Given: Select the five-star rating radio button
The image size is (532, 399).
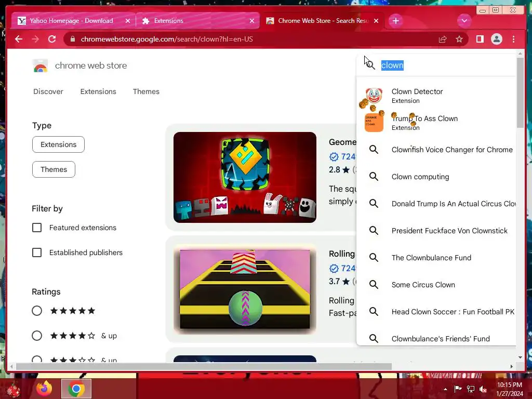Looking at the screenshot, I should coord(37,311).
